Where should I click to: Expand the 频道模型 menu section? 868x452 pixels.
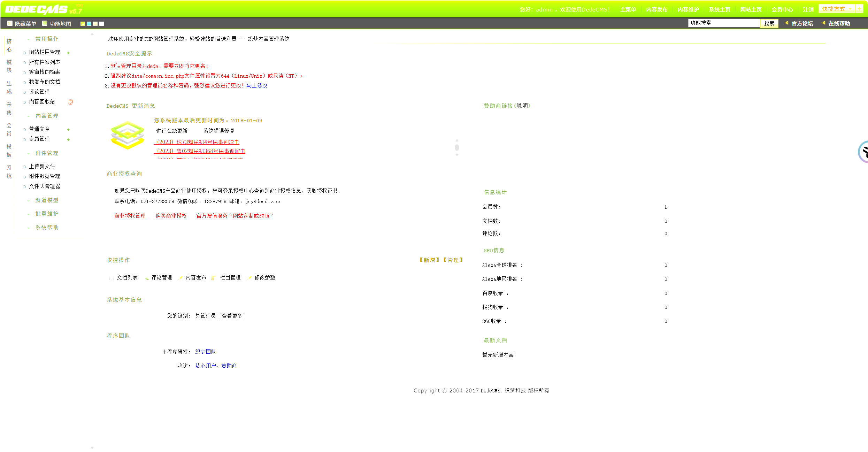pos(47,200)
